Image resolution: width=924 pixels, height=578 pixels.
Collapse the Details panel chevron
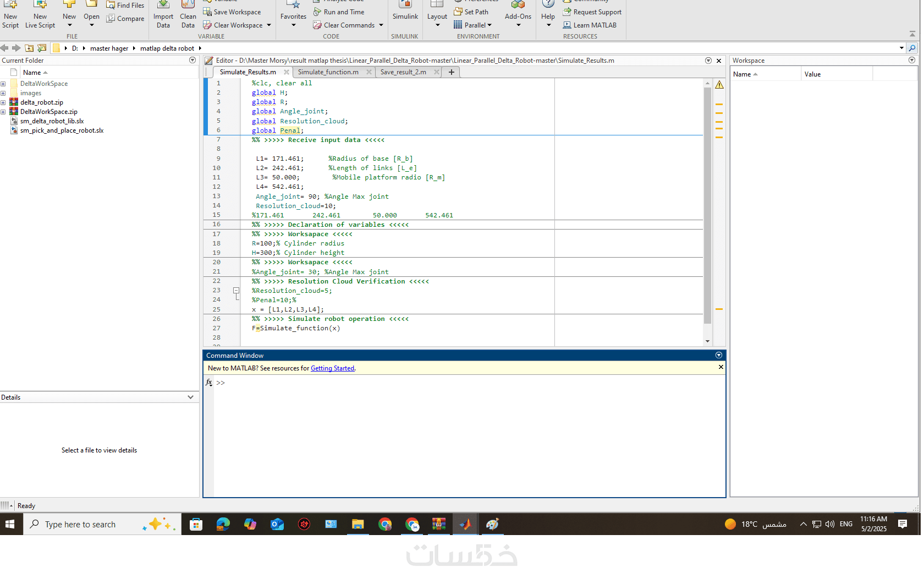click(190, 397)
